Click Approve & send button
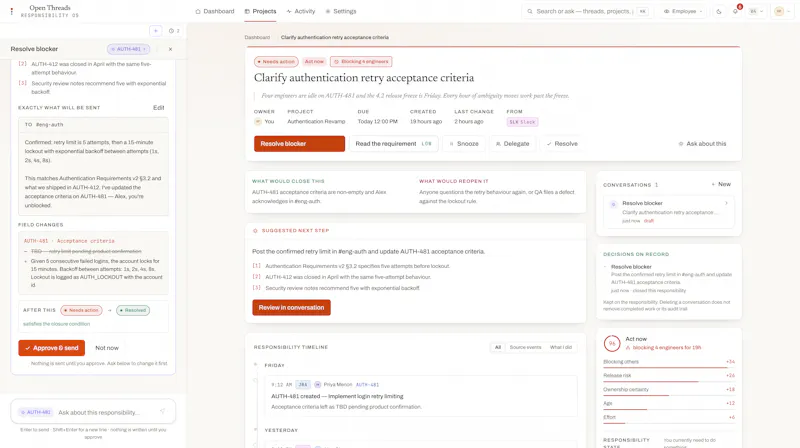Image resolution: width=800 pixels, height=448 pixels. click(x=52, y=348)
